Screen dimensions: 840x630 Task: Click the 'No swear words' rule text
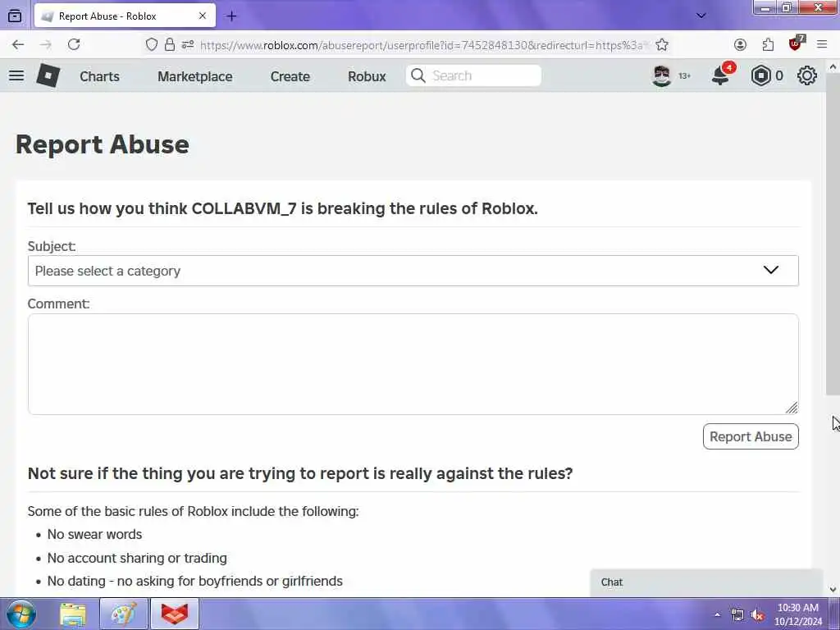click(95, 534)
